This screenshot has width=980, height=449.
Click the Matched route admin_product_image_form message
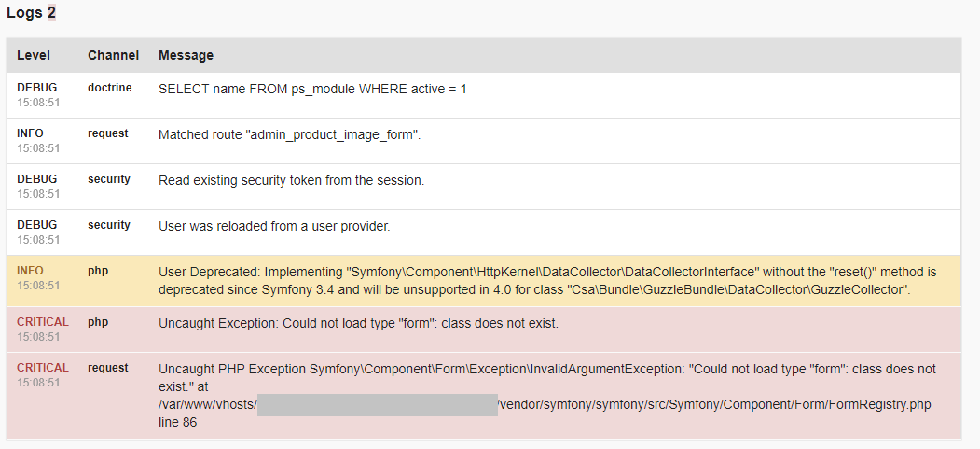click(x=290, y=134)
